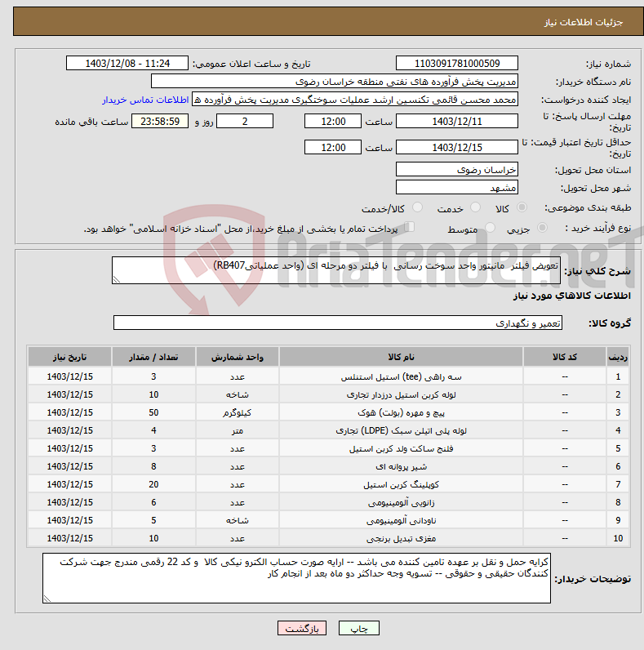The height and width of the screenshot is (650, 644).
Task: Click the buyer notes text area
Action: (x=297, y=578)
